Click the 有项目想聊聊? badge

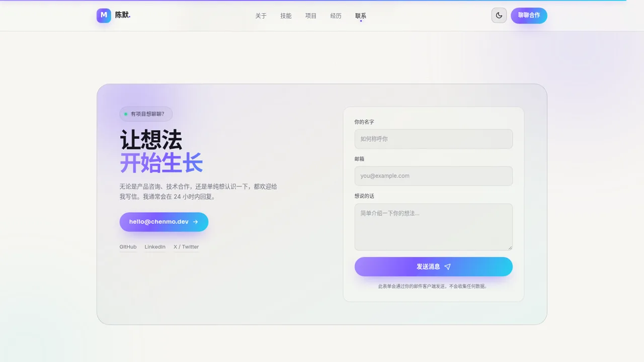point(146,114)
